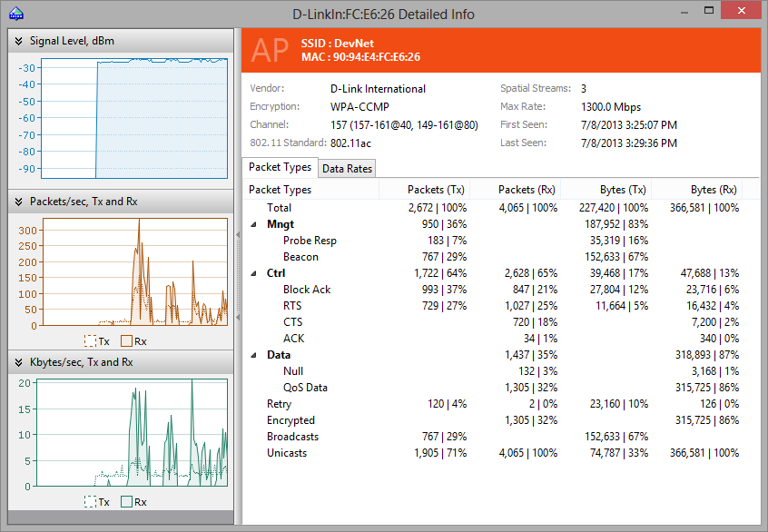Click Tx legend swatch in Packets/sec chart
Screen dimensions: 768x532
(x=90, y=341)
